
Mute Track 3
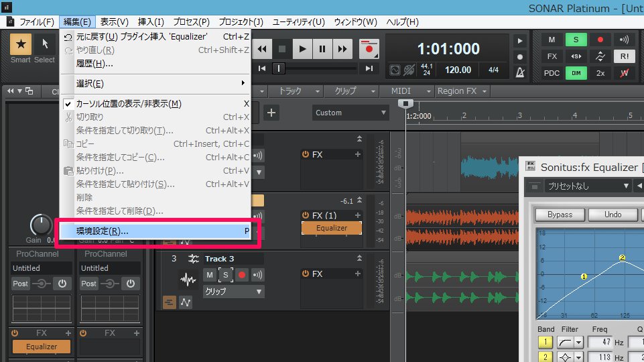210,275
